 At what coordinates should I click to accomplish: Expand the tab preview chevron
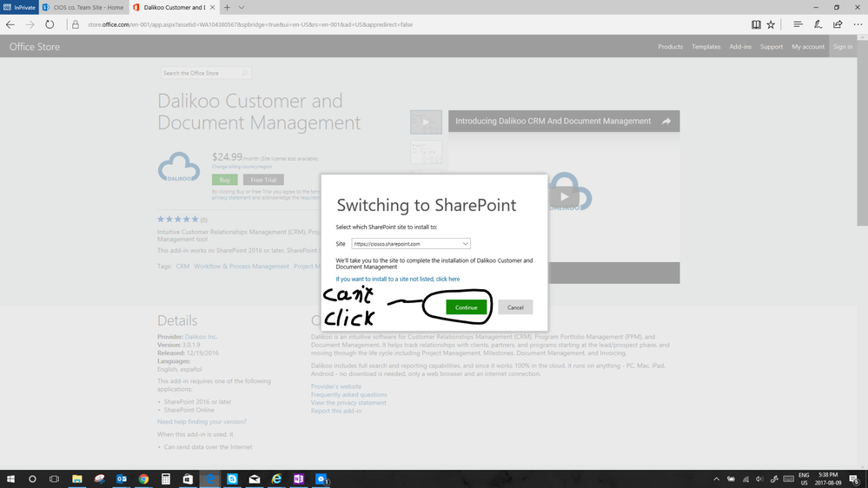[242, 7]
